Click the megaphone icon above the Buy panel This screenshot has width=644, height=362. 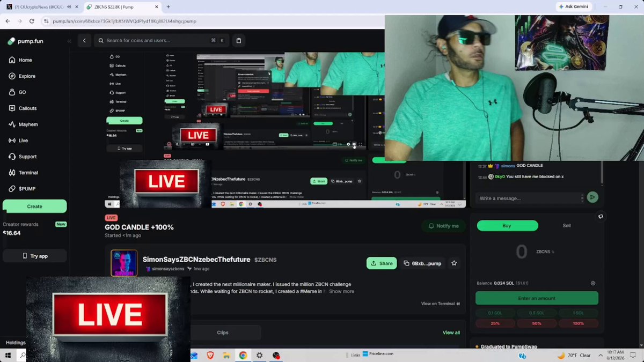[601, 217]
